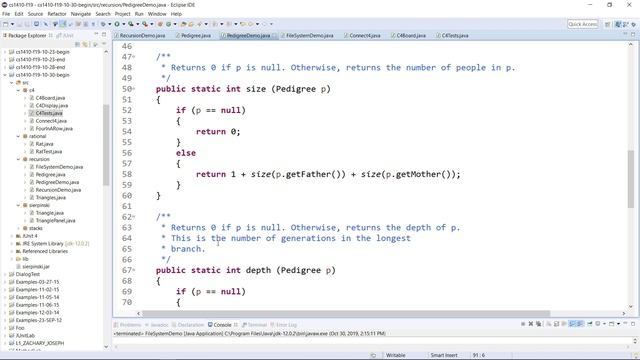Click the editor vertical scrollbar thumb
Screen dimensions: 640x360
pyautogui.click(x=631, y=179)
